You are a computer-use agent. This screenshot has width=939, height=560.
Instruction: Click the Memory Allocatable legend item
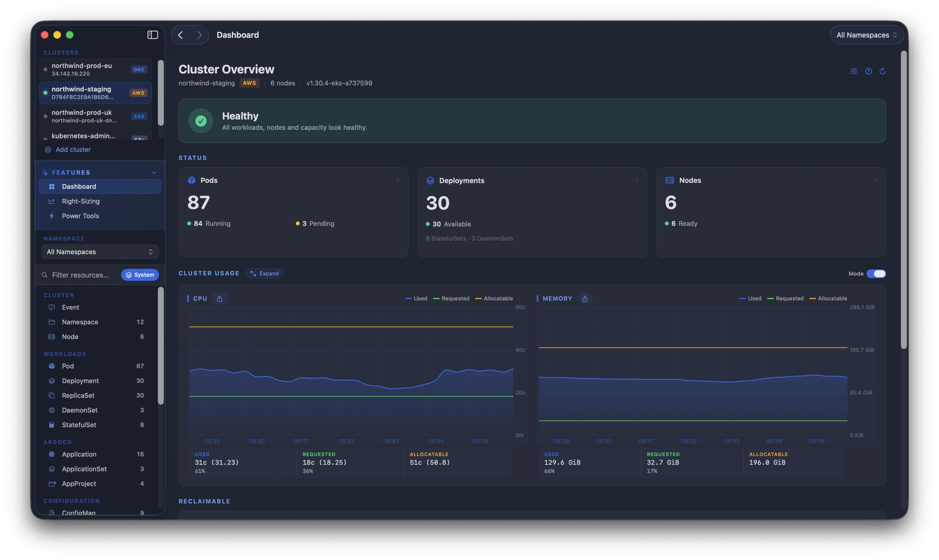point(828,298)
